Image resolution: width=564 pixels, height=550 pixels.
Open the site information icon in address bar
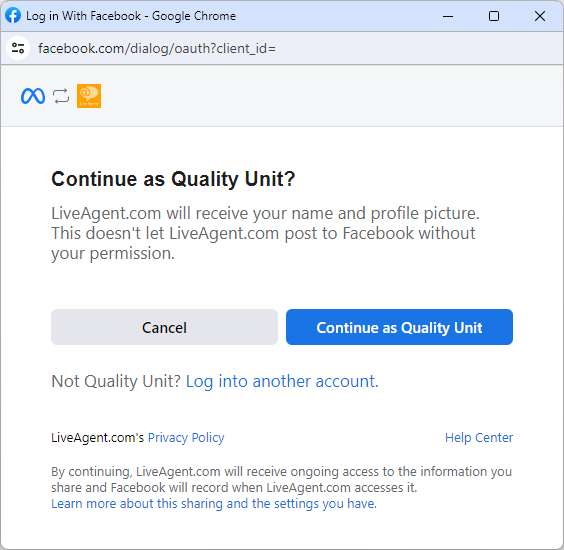click(18, 48)
